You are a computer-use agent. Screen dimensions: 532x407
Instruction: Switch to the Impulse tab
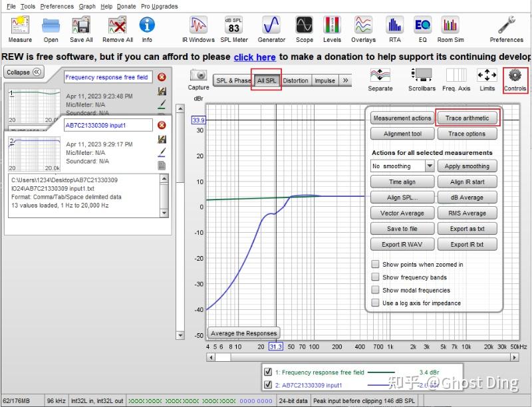point(325,80)
